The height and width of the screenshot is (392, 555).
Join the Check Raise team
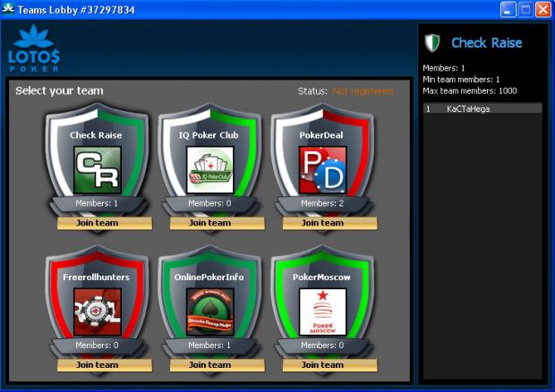[x=105, y=223]
